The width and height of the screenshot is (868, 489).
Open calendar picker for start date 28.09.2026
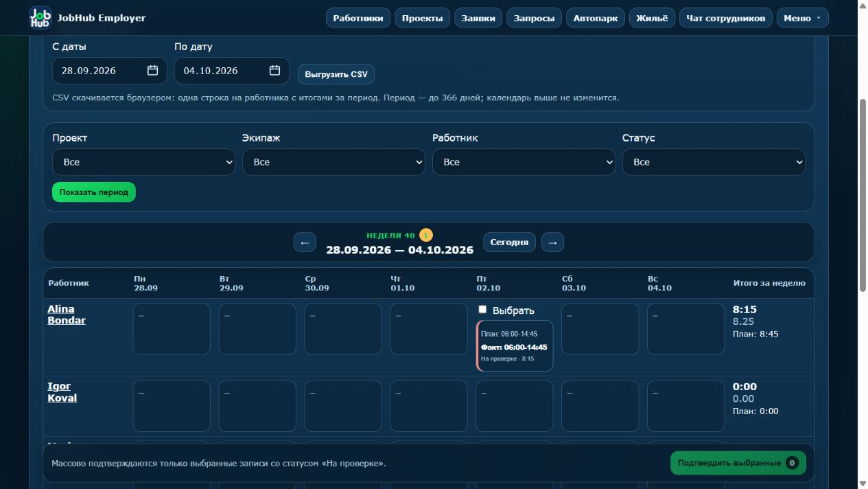(x=153, y=71)
